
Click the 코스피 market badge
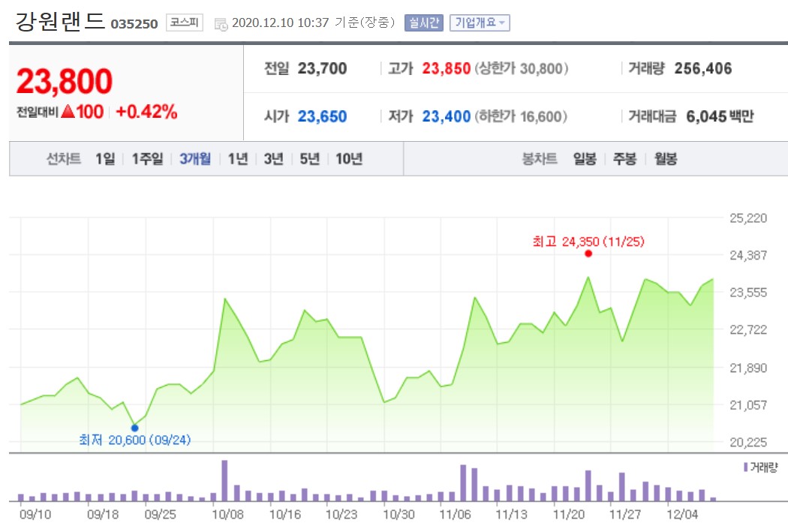[x=185, y=23]
